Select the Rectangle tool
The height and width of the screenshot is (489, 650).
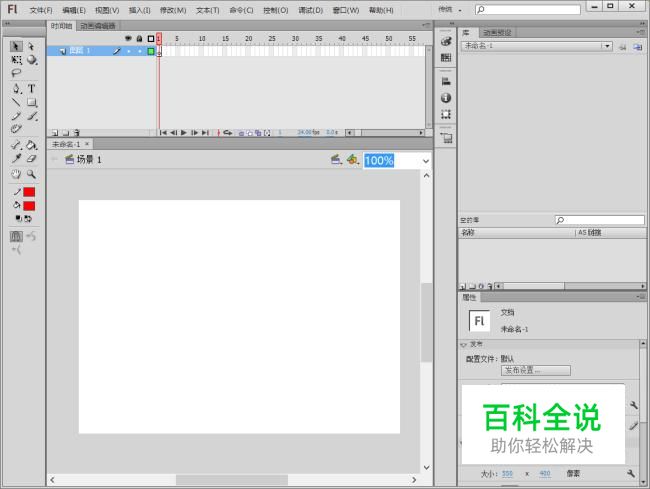32,102
